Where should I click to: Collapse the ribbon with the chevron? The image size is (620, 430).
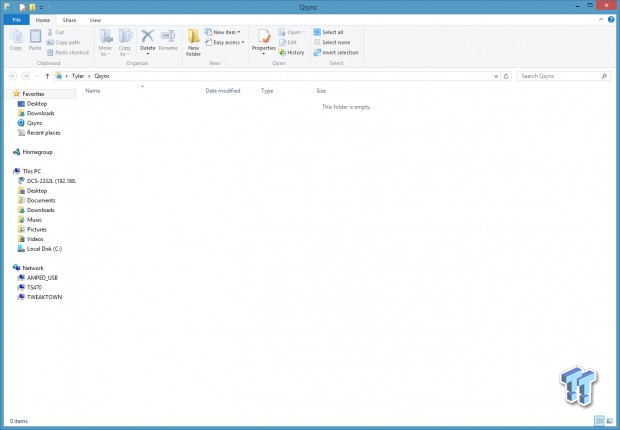pos(601,19)
